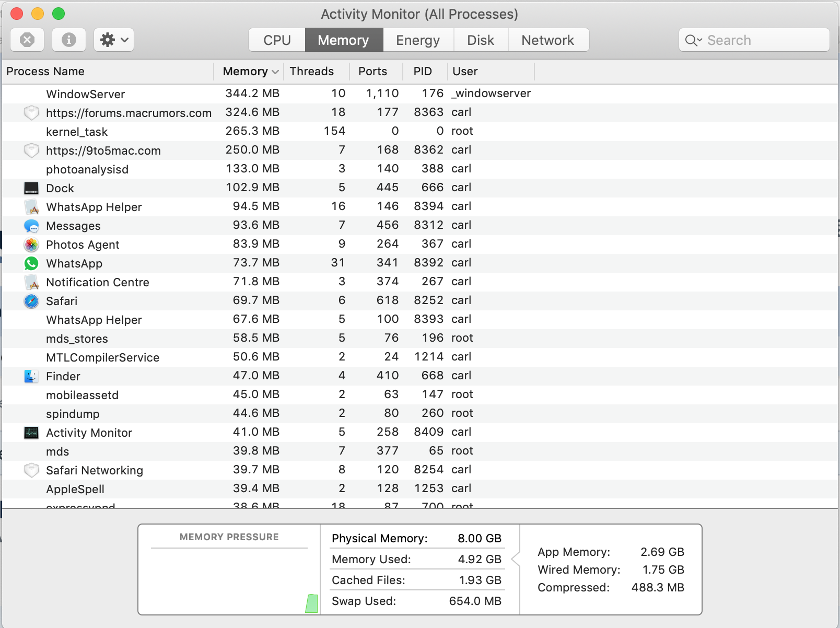
Task: Select the Memory tab
Action: click(x=344, y=40)
